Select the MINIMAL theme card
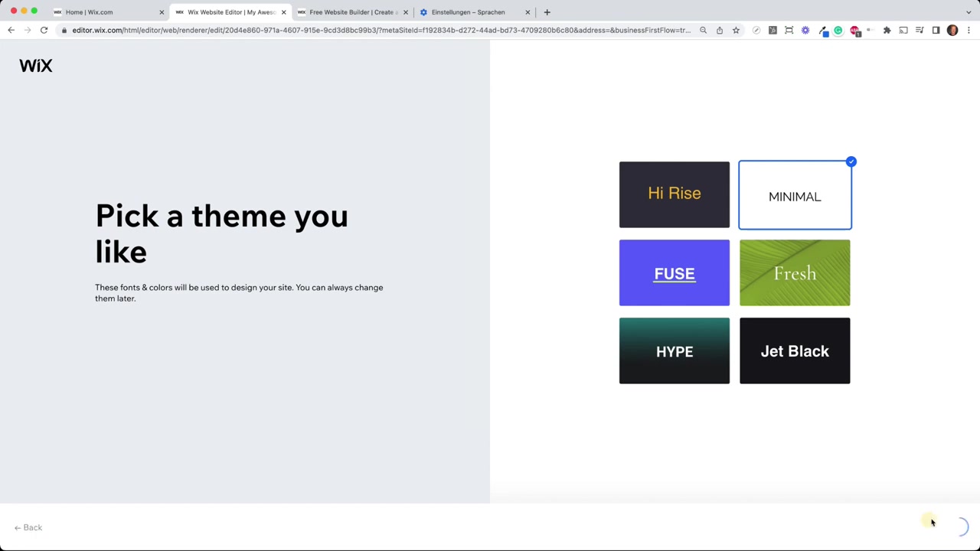Viewport: 980px width, 551px height. (x=795, y=195)
